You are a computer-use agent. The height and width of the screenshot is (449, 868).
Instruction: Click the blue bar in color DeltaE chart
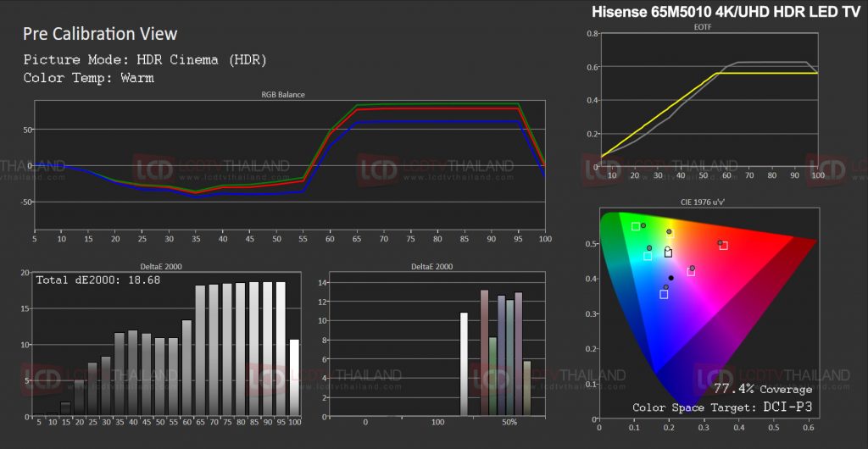point(502,356)
